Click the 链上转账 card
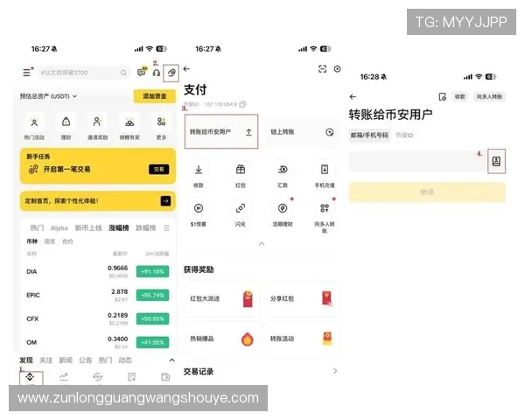525x420 pixels. click(x=303, y=132)
